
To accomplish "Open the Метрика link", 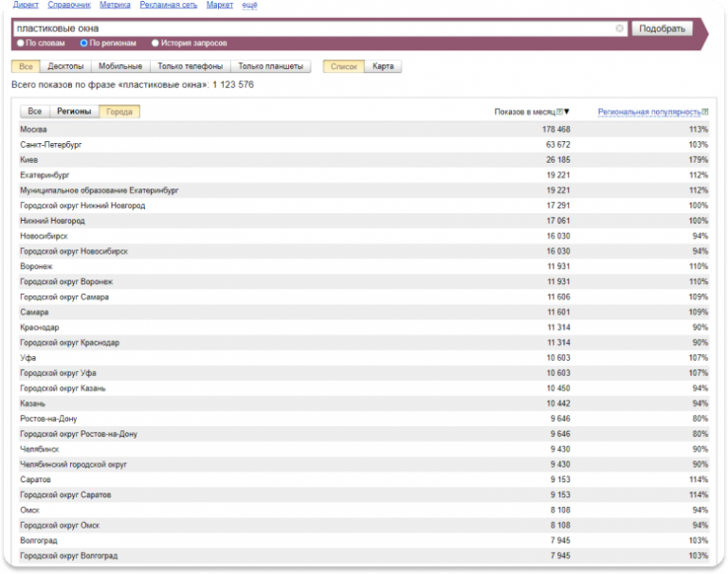I will (x=115, y=5).
